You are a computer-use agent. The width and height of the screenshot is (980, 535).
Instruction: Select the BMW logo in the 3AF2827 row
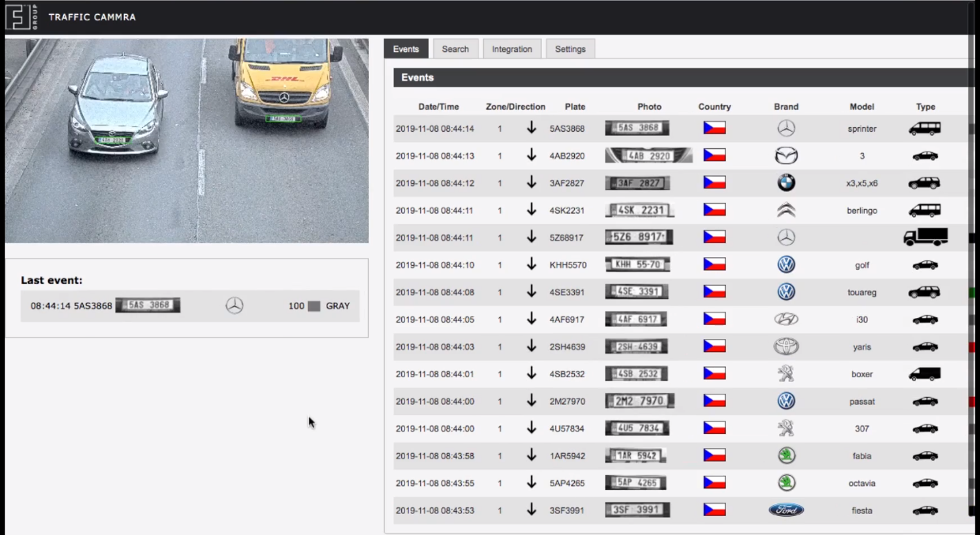coord(786,182)
